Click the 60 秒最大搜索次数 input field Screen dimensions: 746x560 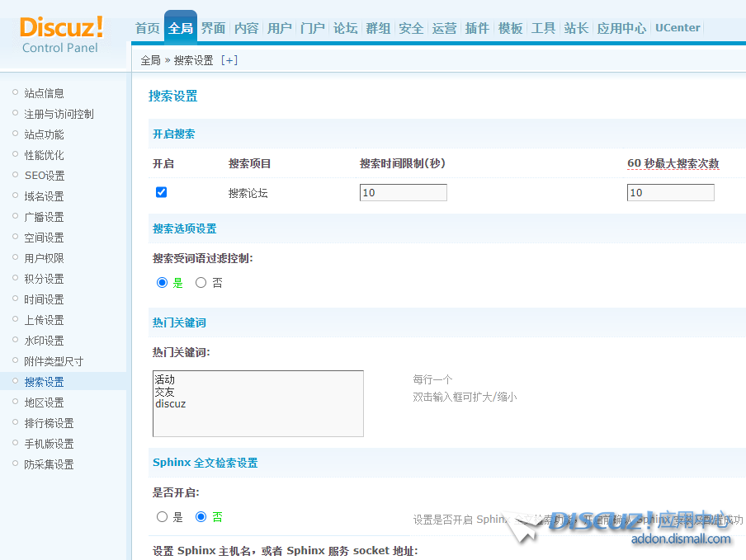[670, 192]
